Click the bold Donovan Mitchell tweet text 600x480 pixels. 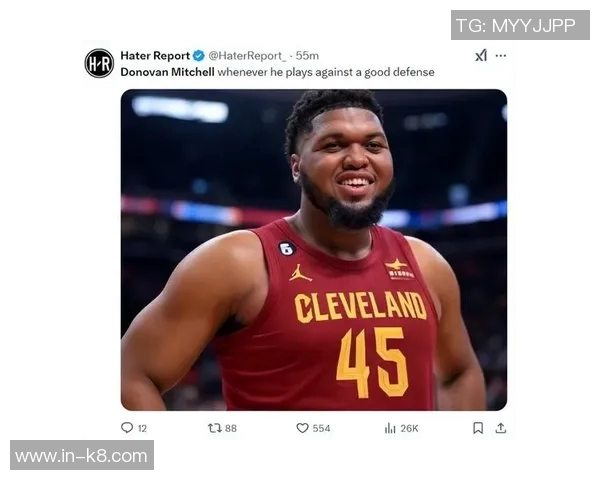click(x=167, y=72)
